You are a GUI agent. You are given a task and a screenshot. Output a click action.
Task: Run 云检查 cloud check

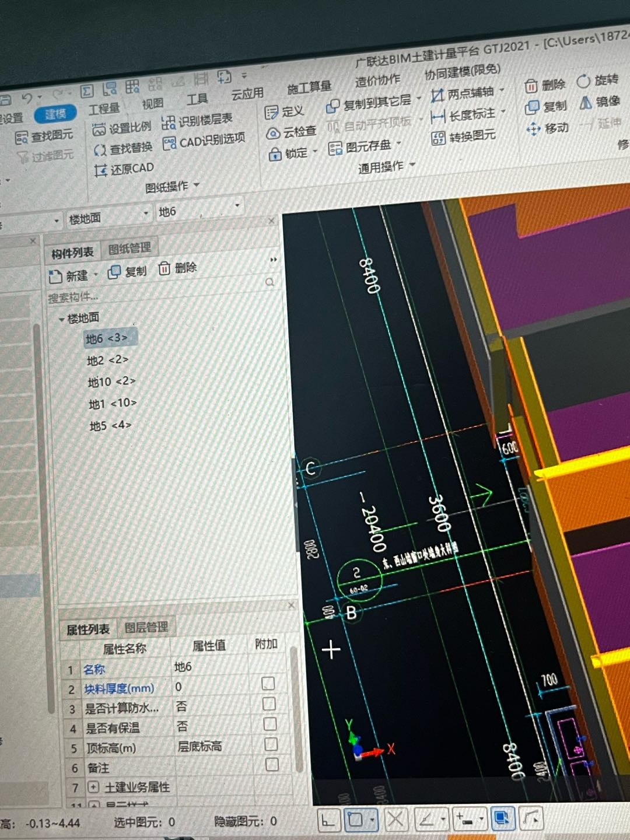click(x=291, y=132)
